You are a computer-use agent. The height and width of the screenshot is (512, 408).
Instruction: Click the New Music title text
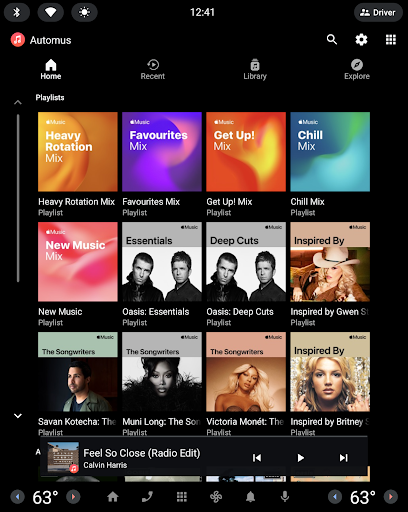pos(60,312)
